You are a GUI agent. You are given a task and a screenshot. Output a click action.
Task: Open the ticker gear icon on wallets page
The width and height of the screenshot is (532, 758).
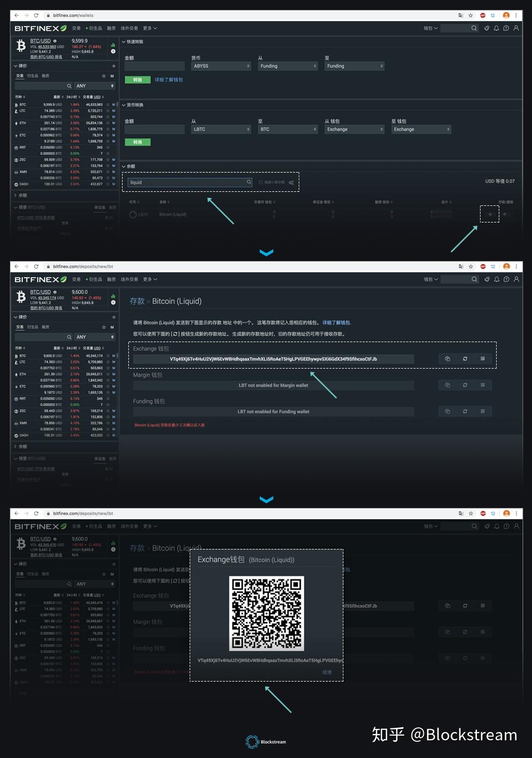[x=114, y=66]
